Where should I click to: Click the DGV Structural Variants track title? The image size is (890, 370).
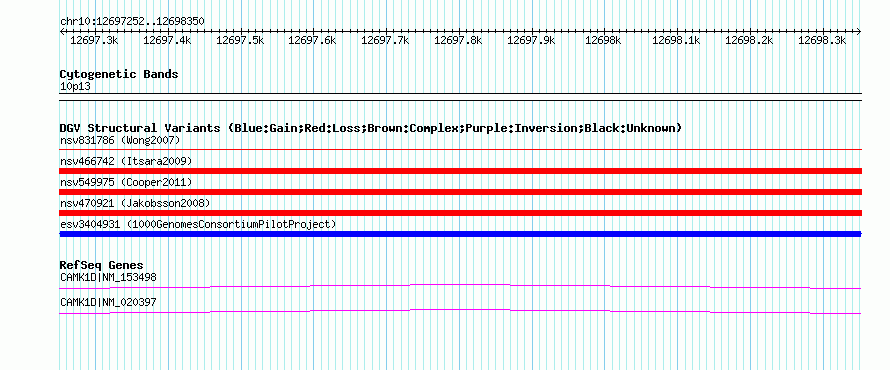point(371,128)
